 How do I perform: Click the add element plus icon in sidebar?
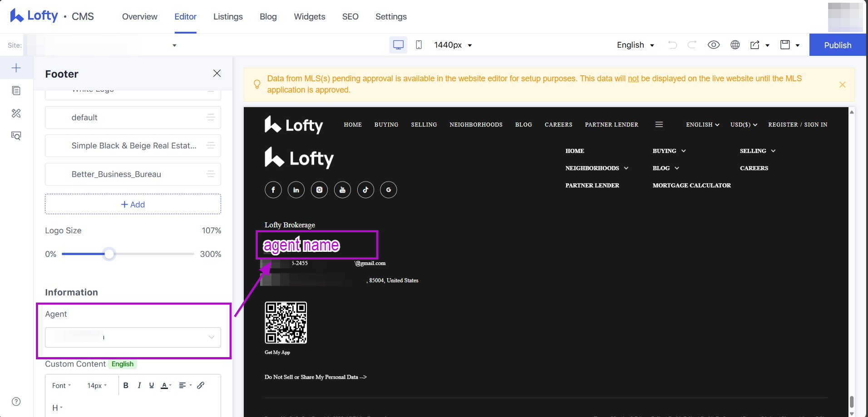tap(16, 68)
